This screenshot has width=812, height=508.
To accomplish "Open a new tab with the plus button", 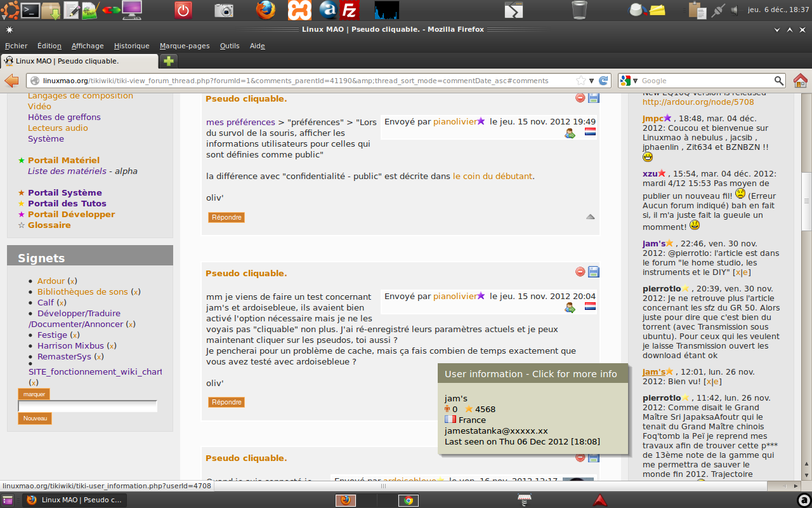I will click(168, 61).
